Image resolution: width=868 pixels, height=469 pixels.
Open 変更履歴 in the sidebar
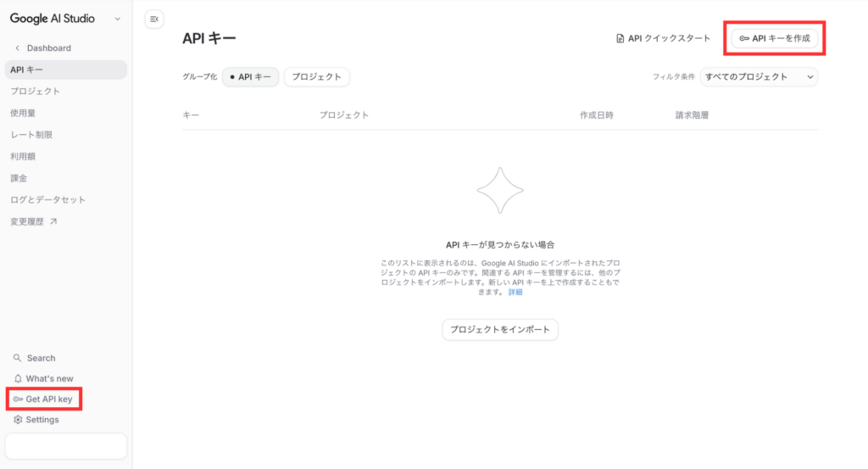click(26, 221)
